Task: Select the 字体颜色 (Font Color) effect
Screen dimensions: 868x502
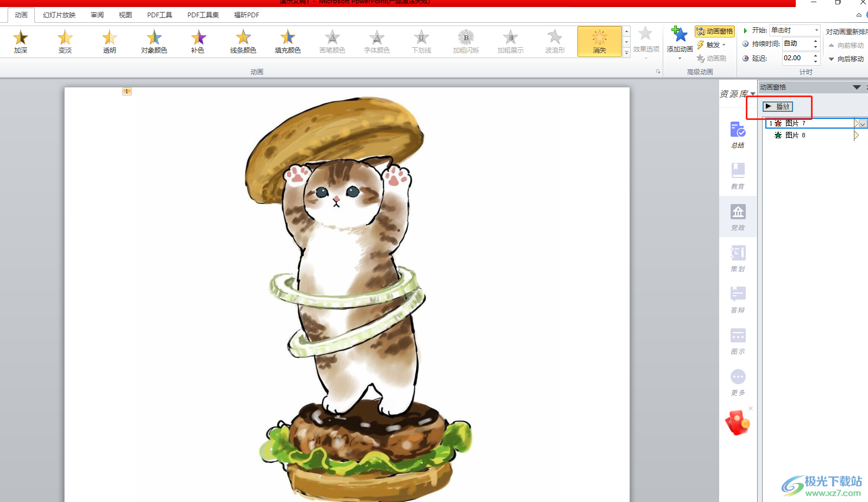Action: (x=376, y=42)
